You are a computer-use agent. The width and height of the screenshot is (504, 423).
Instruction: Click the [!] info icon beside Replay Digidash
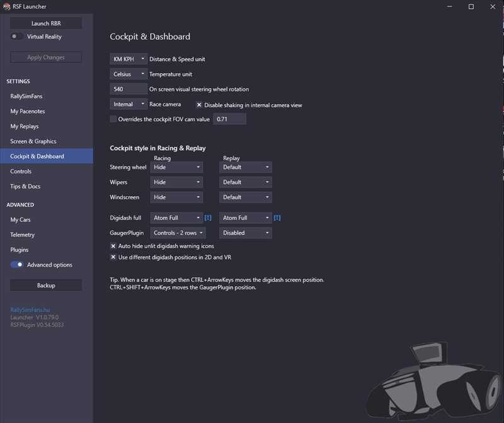(277, 217)
